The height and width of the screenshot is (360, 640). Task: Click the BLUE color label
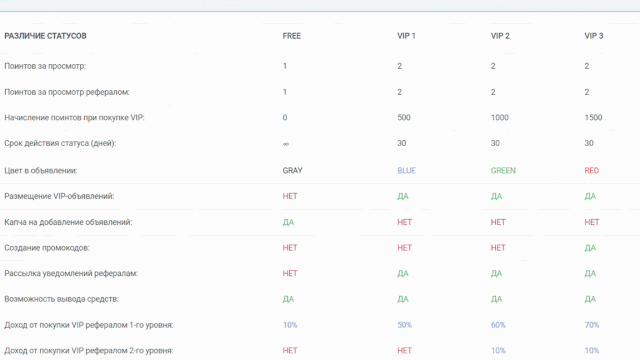click(x=407, y=171)
